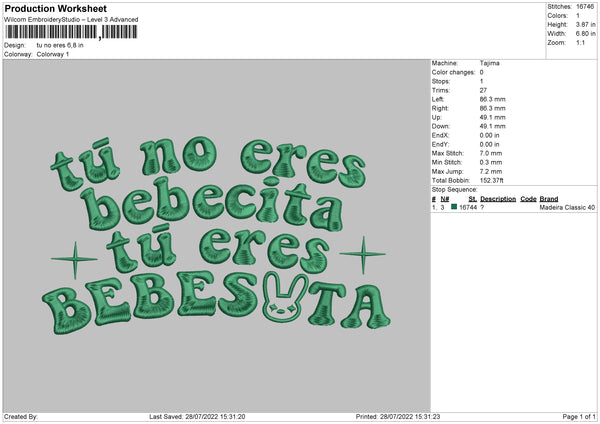Click the Max Stitch value 7.0 mm
The width and height of the screenshot is (600, 424).
[x=491, y=153]
